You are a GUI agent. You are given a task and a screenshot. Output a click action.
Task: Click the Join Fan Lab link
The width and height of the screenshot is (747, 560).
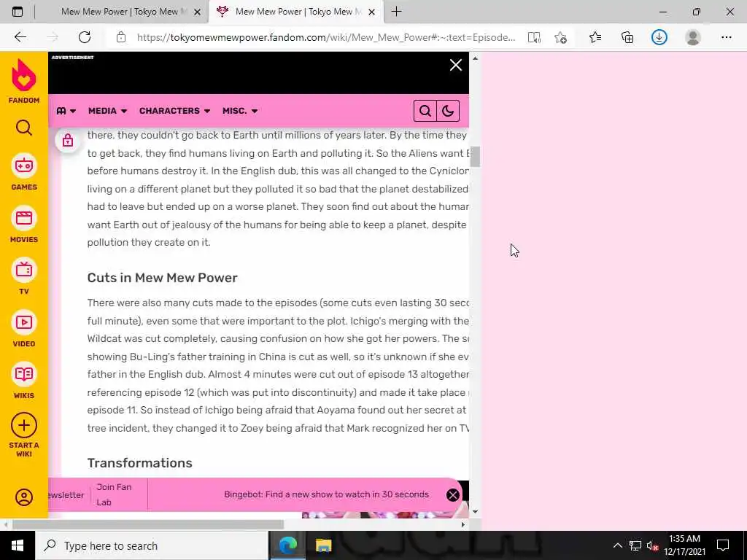114,495
